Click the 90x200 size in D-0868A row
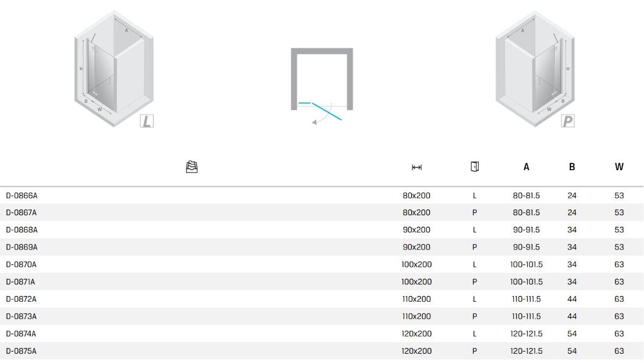This screenshot has height=364, width=644. [416, 230]
